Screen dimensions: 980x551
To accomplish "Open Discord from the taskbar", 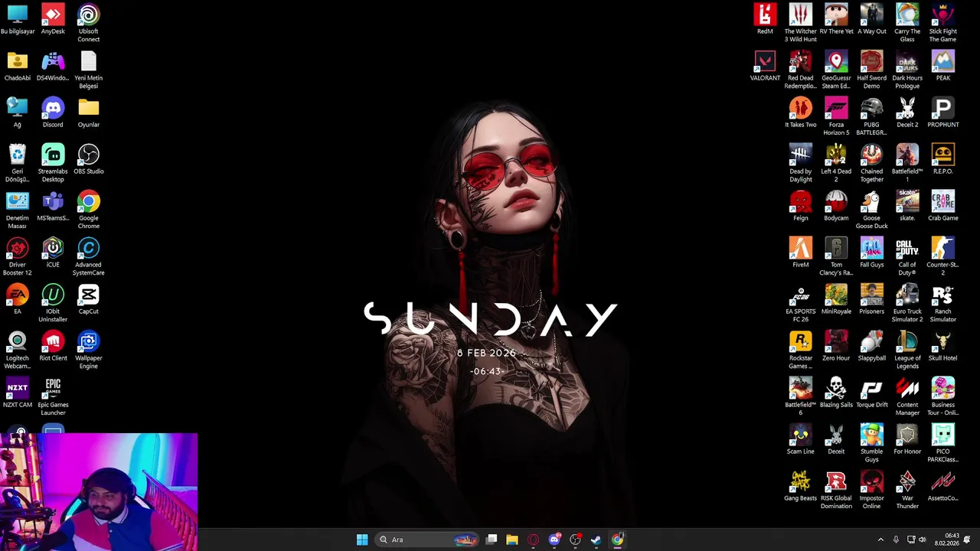I will point(554,540).
